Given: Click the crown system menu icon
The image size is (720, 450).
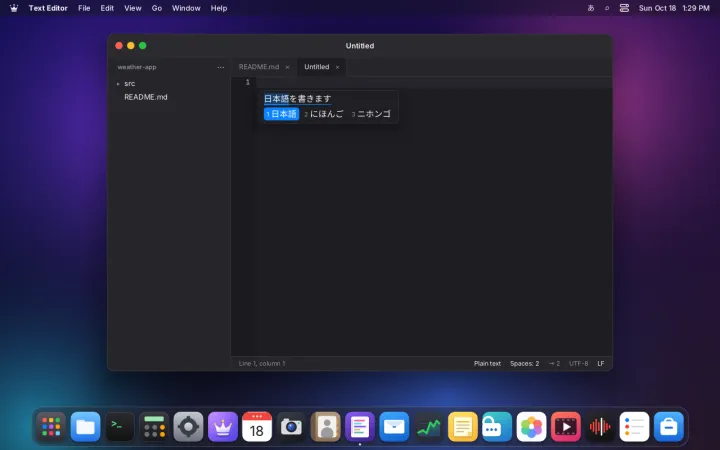Looking at the screenshot, I should pos(14,8).
